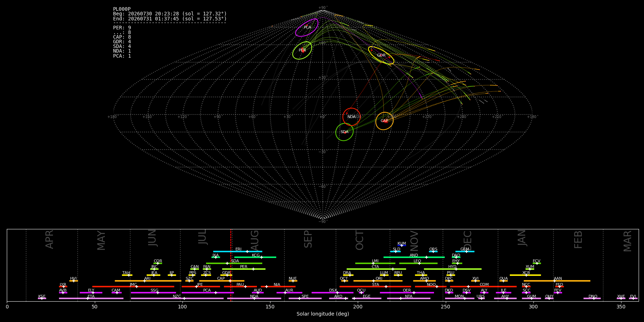Click the PAU shower bar label

coord(240,285)
